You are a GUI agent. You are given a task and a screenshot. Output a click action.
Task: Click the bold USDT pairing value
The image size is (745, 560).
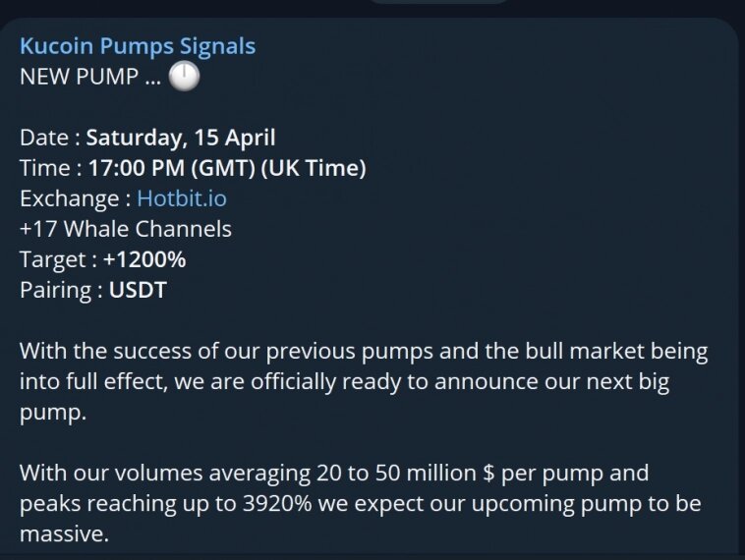(x=138, y=290)
